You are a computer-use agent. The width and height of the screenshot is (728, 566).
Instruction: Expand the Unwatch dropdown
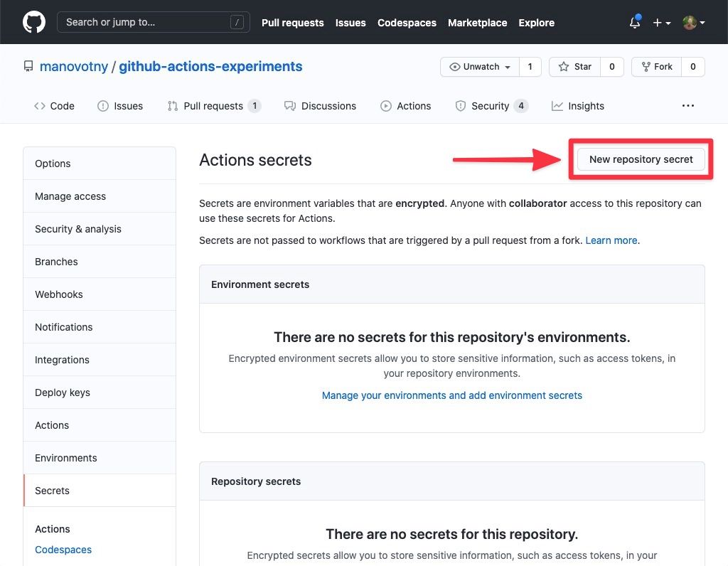[480, 67]
